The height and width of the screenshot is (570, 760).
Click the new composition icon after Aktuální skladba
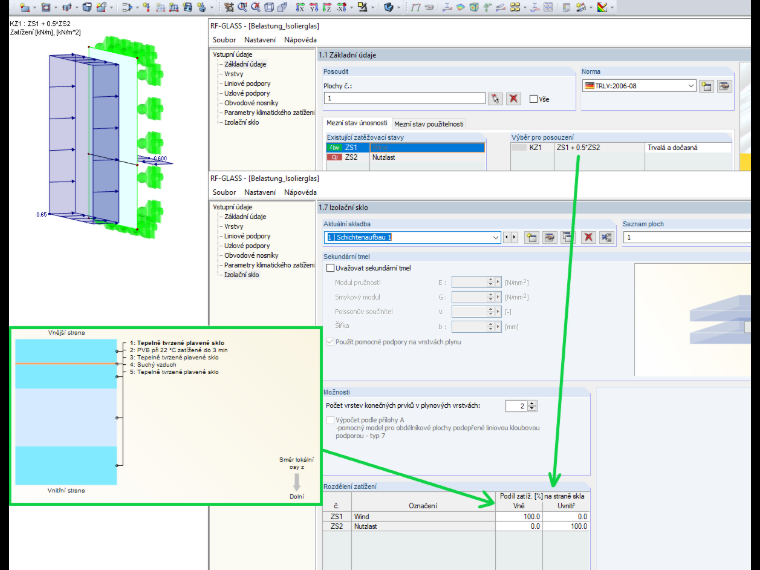coord(532,237)
